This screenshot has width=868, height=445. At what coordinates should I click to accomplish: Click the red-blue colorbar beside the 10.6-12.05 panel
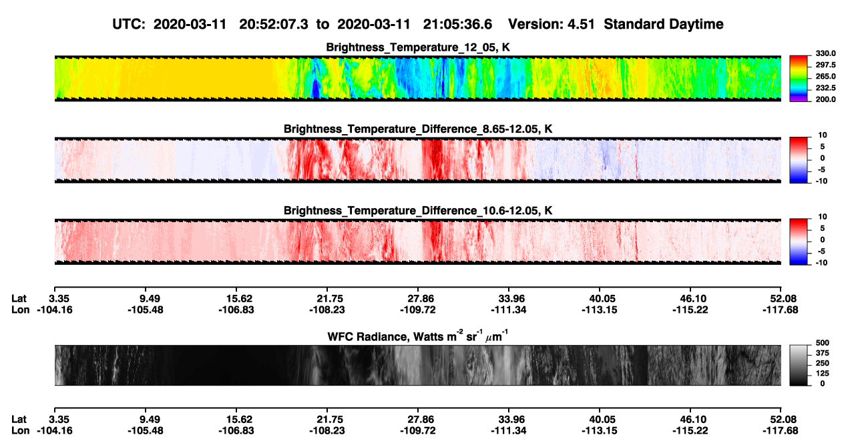point(799,241)
